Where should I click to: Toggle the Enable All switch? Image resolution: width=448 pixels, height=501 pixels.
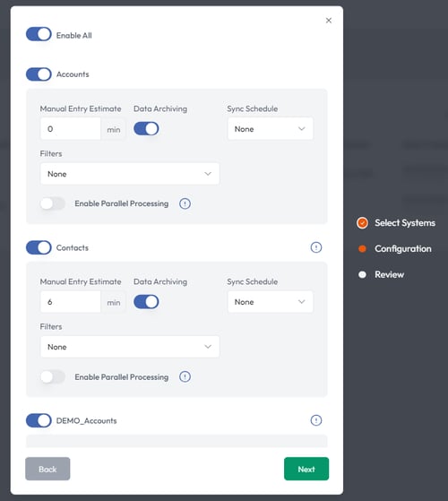coord(39,34)
